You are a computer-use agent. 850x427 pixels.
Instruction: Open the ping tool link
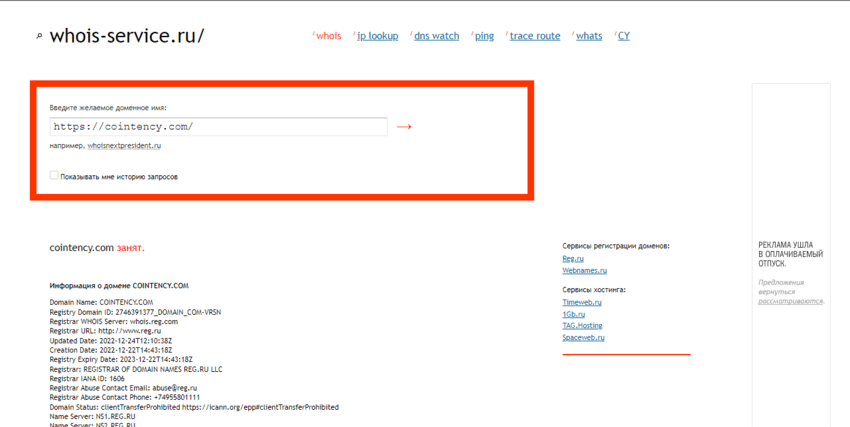(484, 36)
